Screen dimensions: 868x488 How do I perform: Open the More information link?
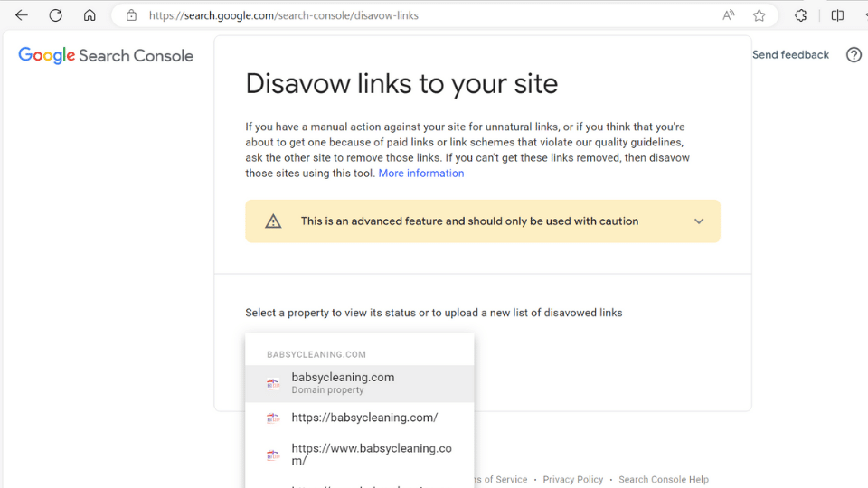(421, 174)
